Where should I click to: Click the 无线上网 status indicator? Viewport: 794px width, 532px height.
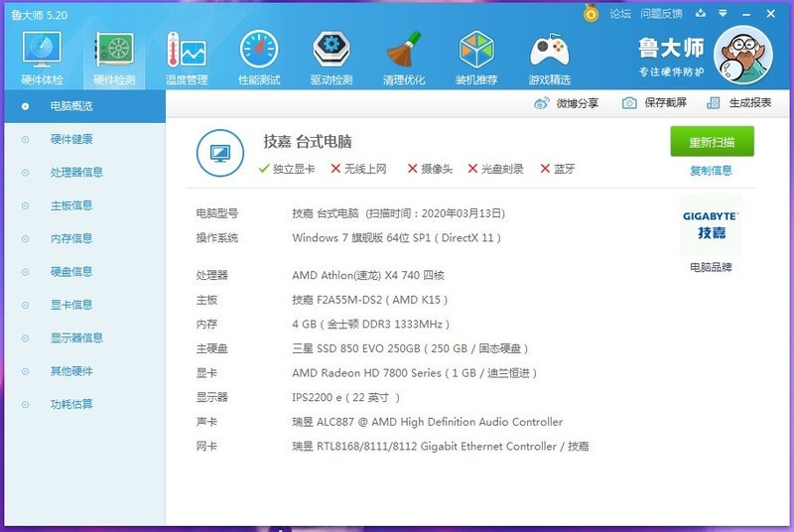pos(359,169)
